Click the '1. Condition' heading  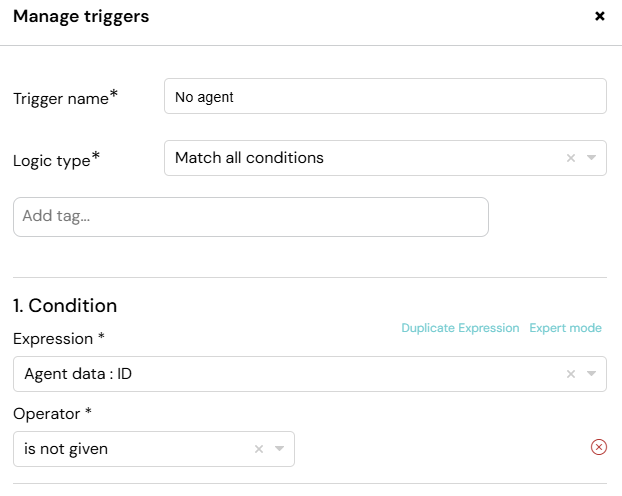point(65,306)
